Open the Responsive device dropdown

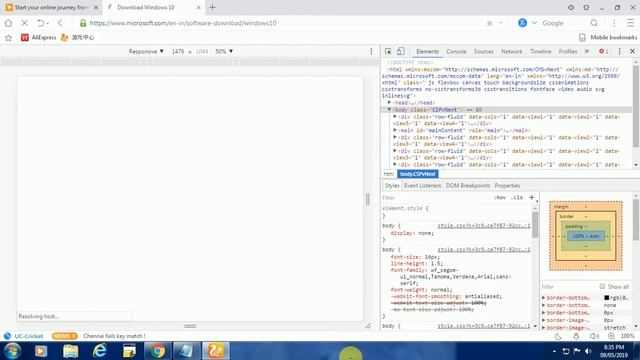tap(146, 51)
